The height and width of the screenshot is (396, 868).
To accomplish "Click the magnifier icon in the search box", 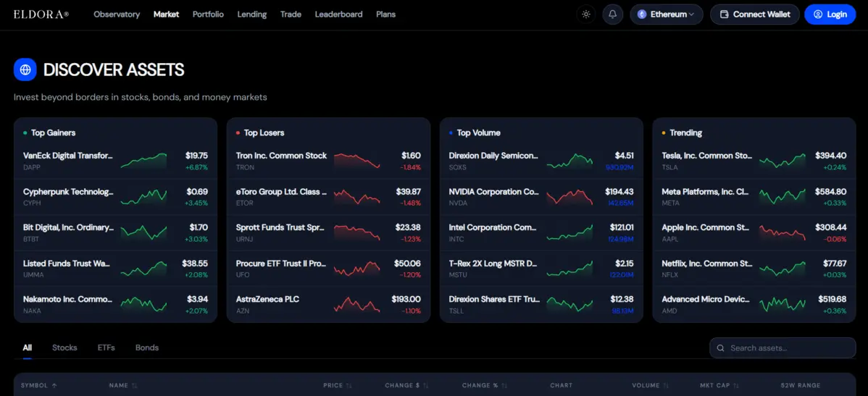I will (x=720, y=348).
